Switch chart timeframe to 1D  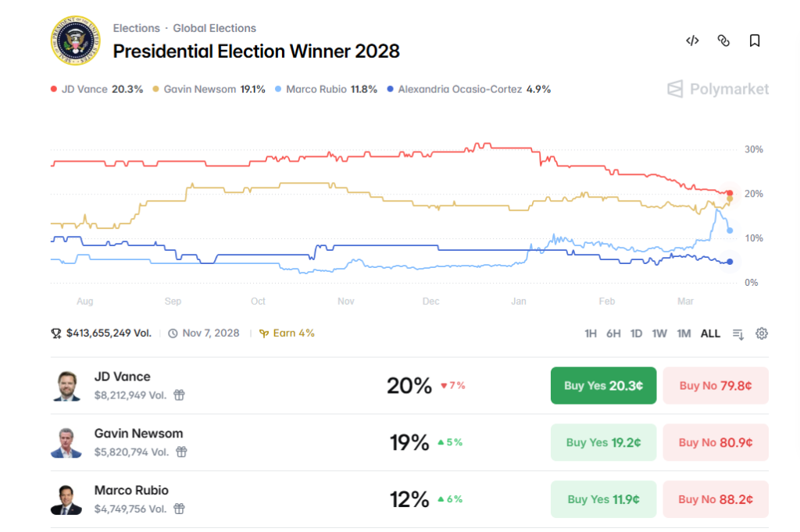coord(637,333)
